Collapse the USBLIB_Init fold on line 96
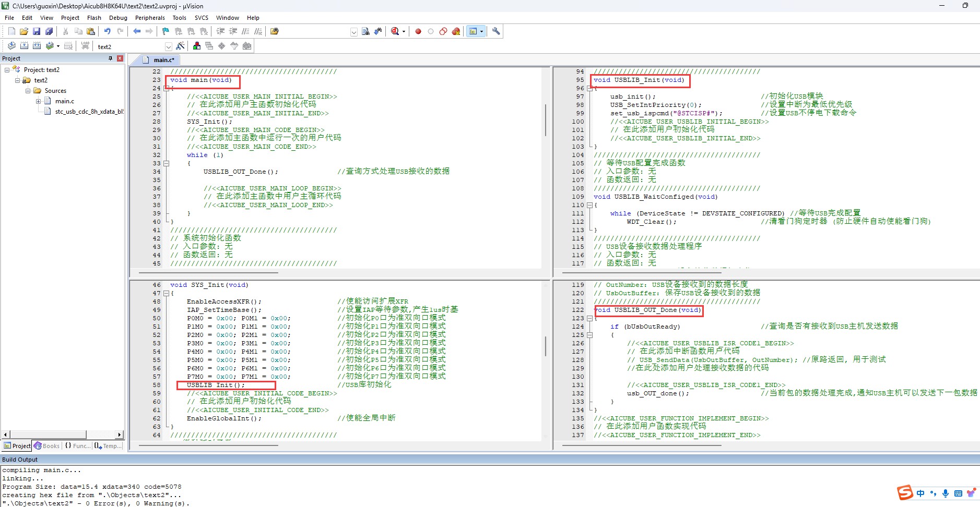The image size is (980, 507). click(590, 88)
